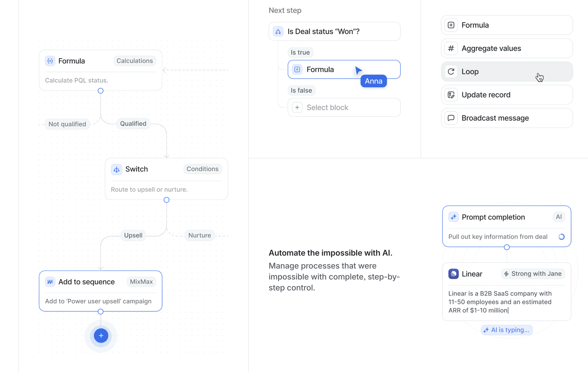Viewport: 588px width, 372px height.
Task: Click the Is true condition label
Action: tap(300, 52)
